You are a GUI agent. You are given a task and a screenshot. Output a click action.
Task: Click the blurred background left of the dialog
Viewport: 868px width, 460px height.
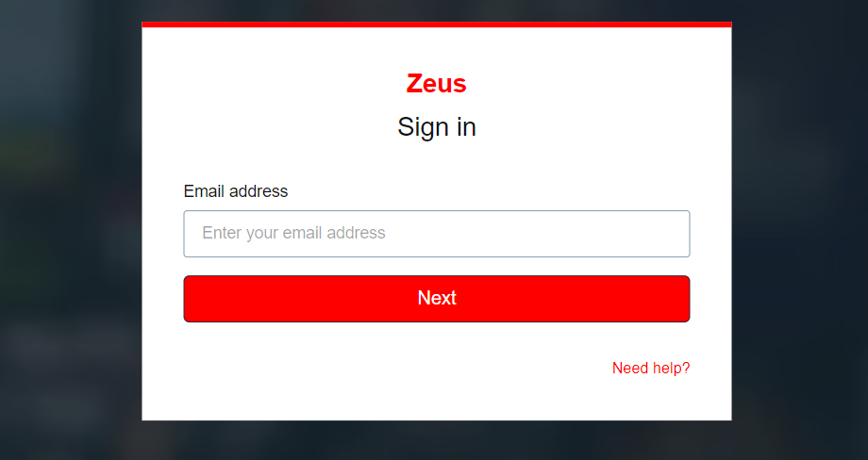[71, 230]
